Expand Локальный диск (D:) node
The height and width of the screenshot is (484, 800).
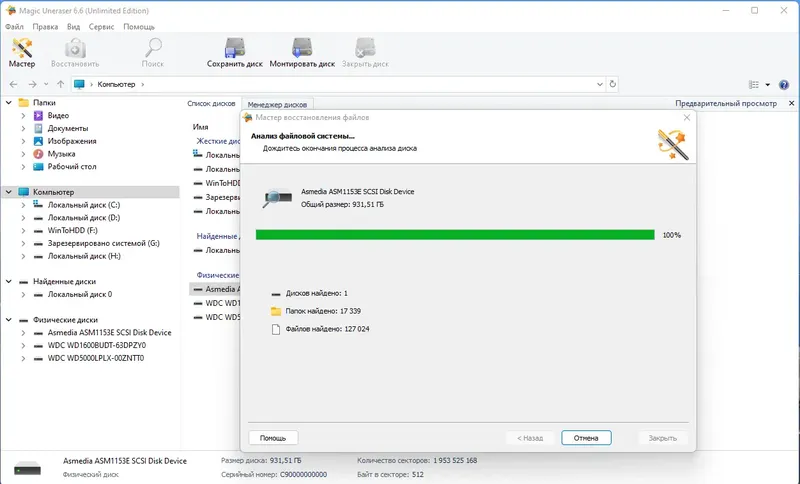pyautogui.click(x=23, y=218)
